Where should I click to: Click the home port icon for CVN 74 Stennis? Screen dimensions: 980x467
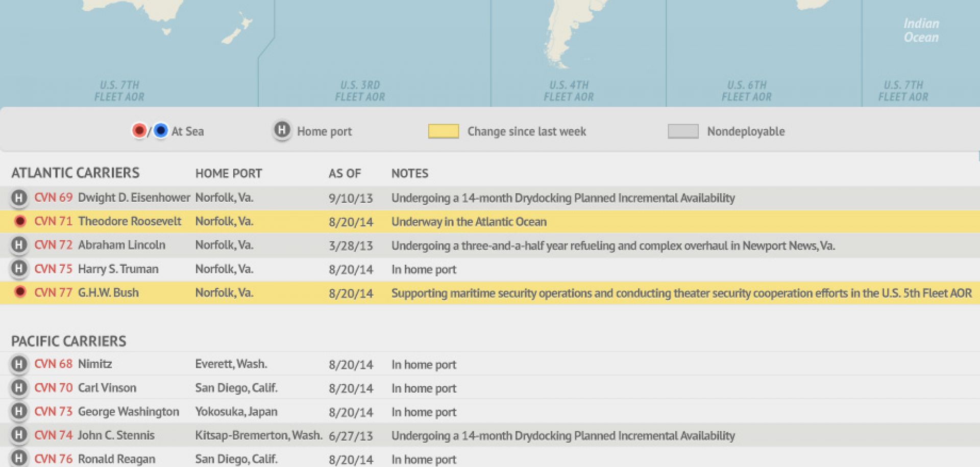(x=19, y=435)
